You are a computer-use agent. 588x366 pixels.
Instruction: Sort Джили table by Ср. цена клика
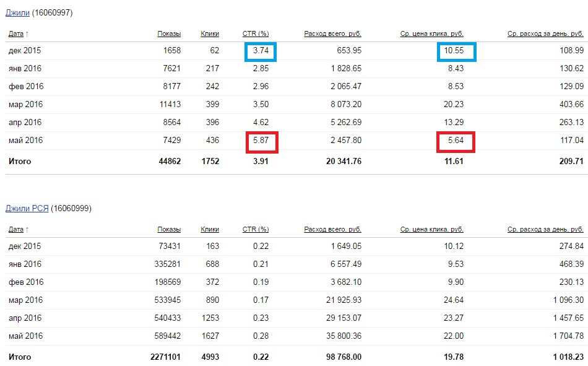tap(431, 33)
